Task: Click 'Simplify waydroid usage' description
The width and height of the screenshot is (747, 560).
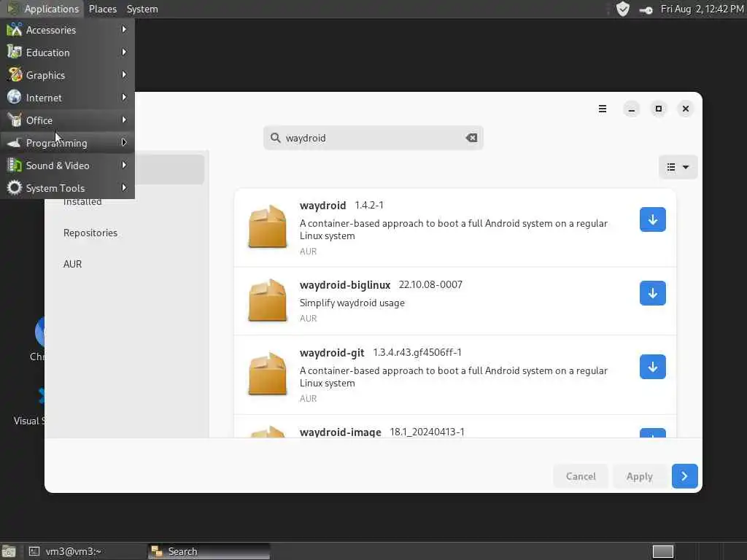Action: (352, 303)
